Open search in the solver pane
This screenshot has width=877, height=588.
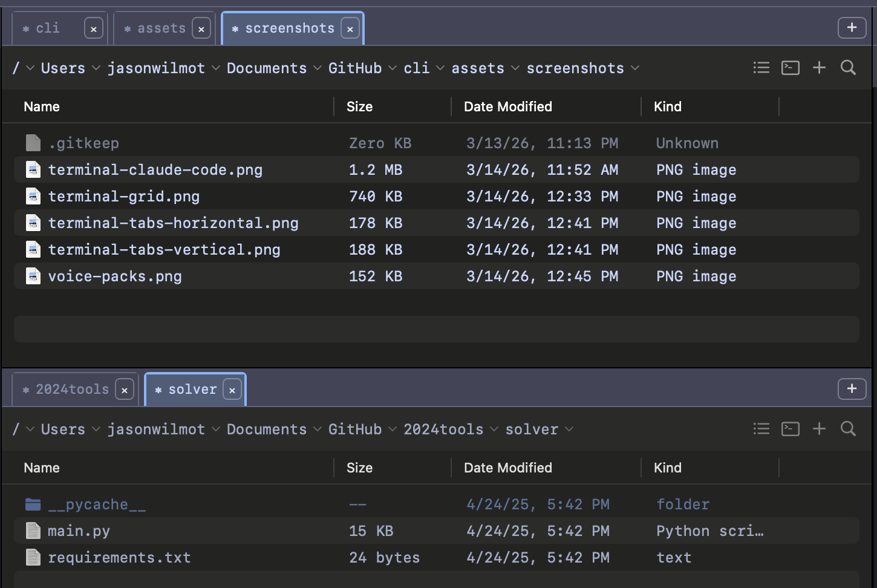coord(847,428)
